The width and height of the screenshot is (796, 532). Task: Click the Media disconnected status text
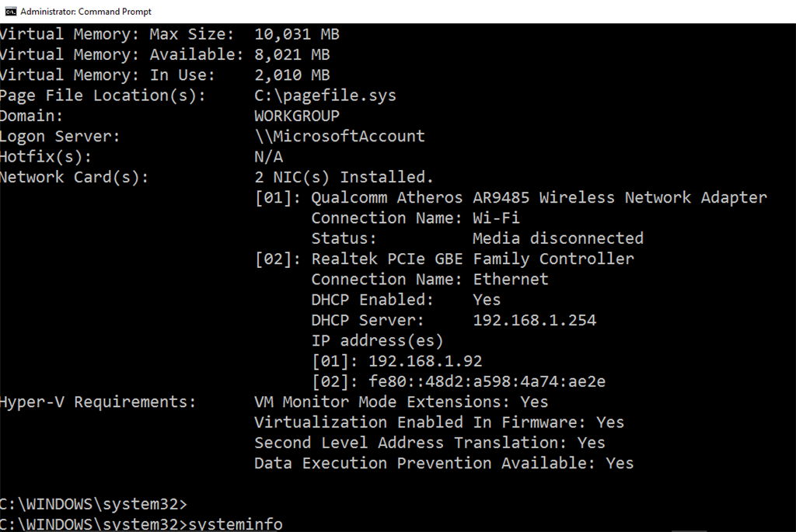pyautogui.click(x=558, y=238)
